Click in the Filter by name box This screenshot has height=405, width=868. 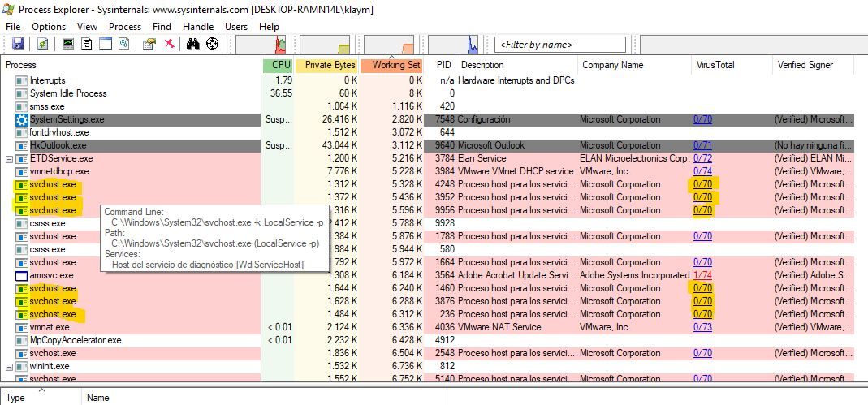pyautogui.click(x=561, y=45)
